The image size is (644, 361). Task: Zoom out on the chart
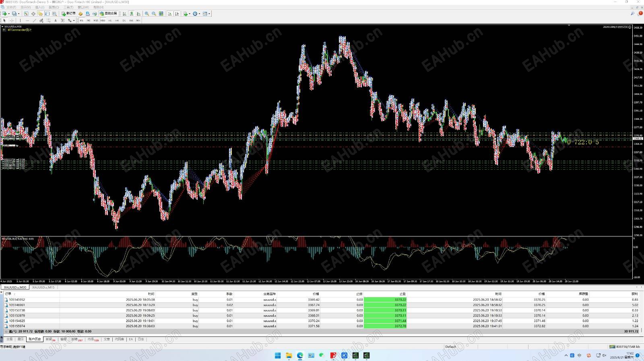154,14
